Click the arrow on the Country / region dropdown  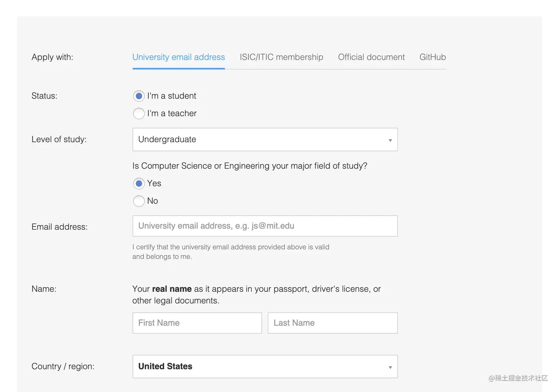click(390, 367)
